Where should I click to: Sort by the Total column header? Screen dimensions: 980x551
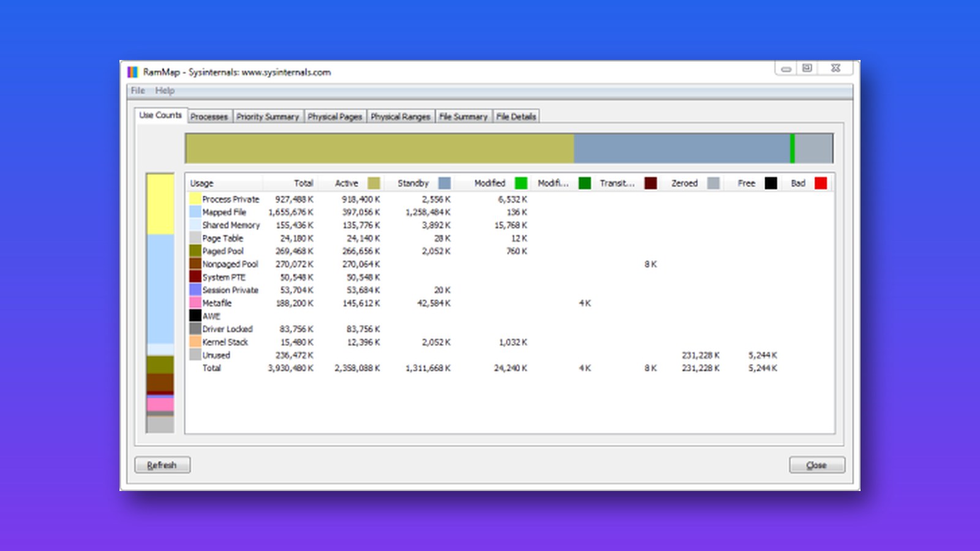(x=290, y=183)
